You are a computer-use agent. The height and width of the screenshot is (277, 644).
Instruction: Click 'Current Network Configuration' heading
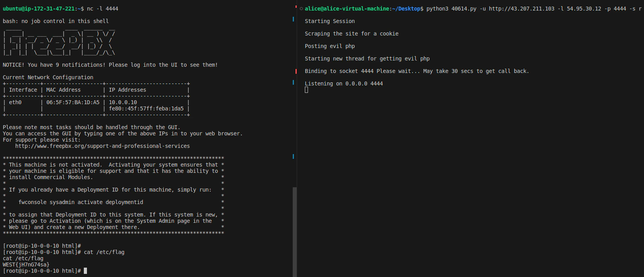point(48,77)
